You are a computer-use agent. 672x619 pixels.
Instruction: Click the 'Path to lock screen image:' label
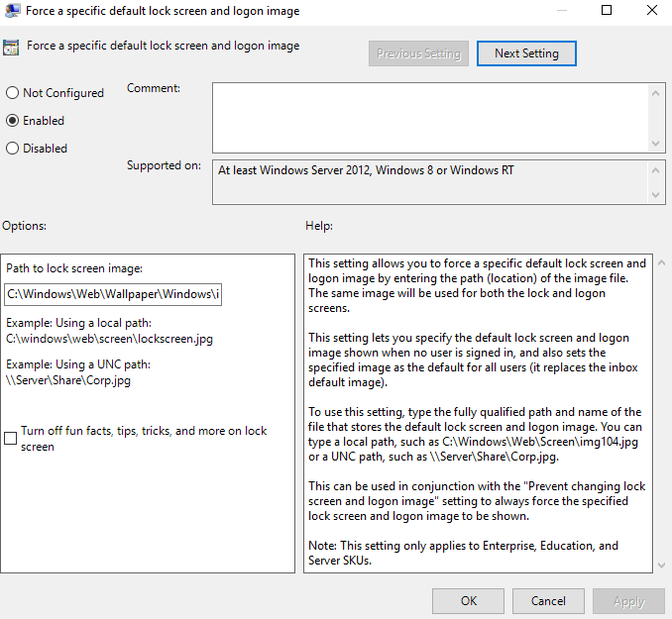74,268
